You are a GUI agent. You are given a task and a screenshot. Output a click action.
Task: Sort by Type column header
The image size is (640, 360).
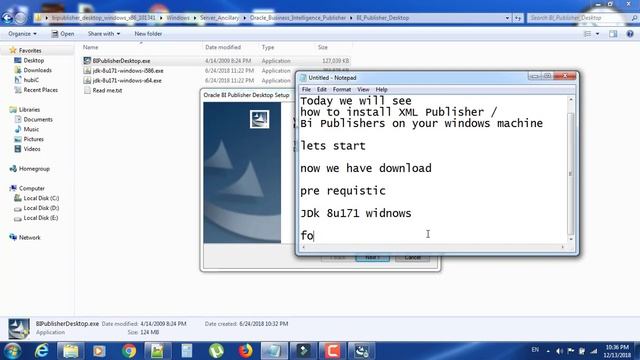tap(268, 47)
